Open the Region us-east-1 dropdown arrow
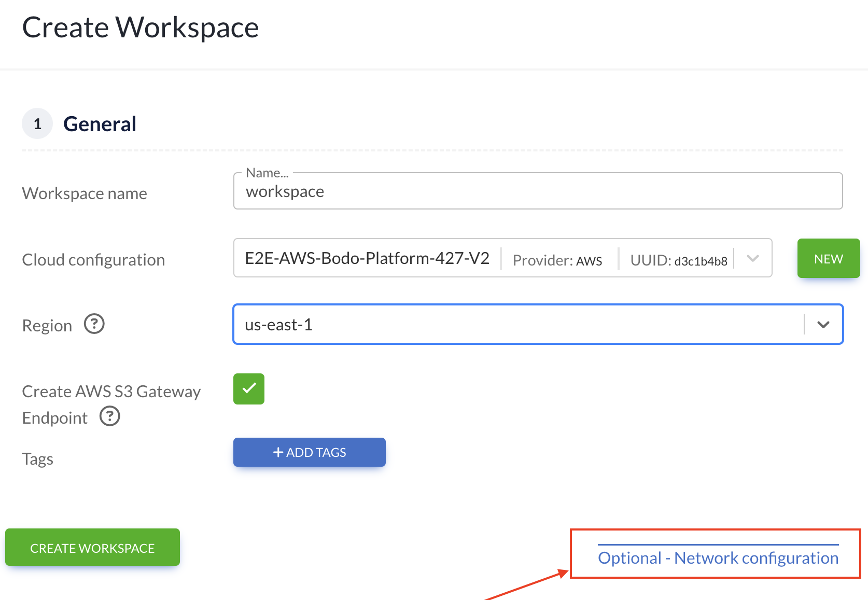The width and height of the screenshot is (868, 600). coord(823,325)
